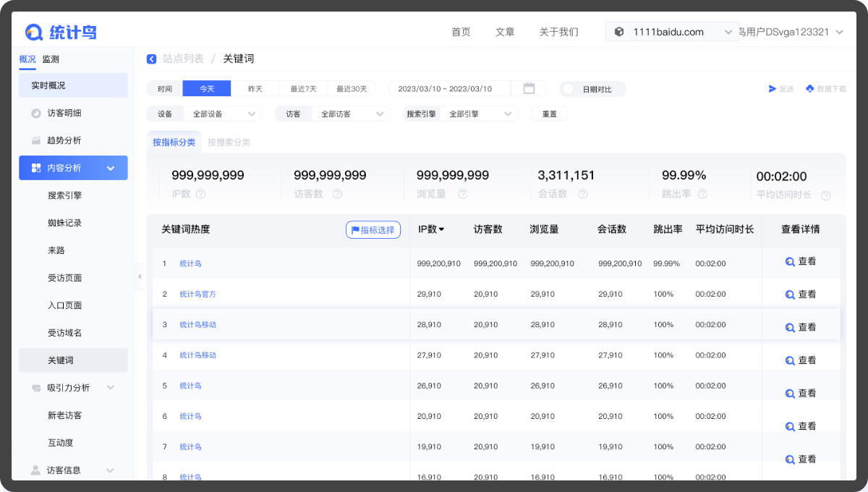Collapse the sidebar with the handle arrow

pyautogui.click(x=140, y=276)
